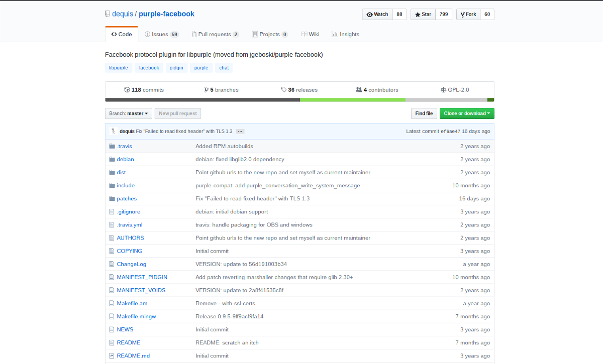
Task: Click dequis avatar in latest commit
Action: click(x=114, y=131)
